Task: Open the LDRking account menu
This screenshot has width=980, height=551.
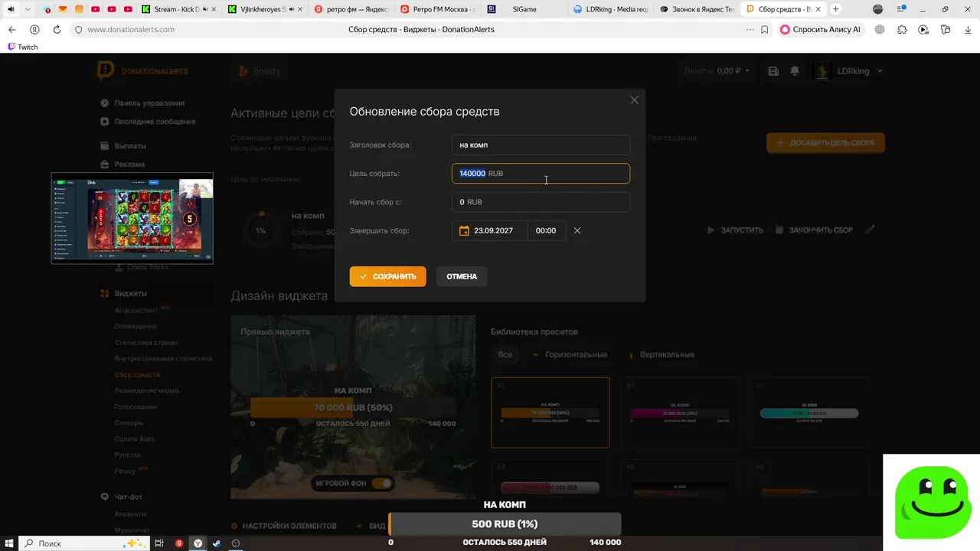Action: 848,71
